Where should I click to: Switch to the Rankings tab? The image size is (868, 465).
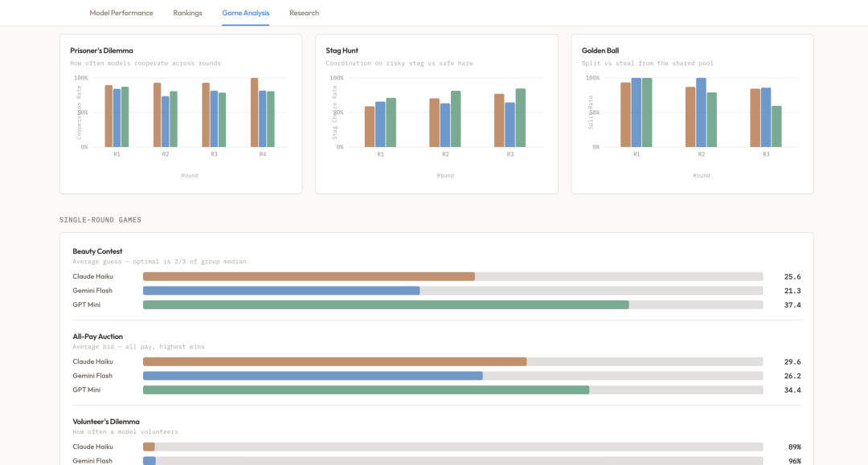[x=187, y=13]
